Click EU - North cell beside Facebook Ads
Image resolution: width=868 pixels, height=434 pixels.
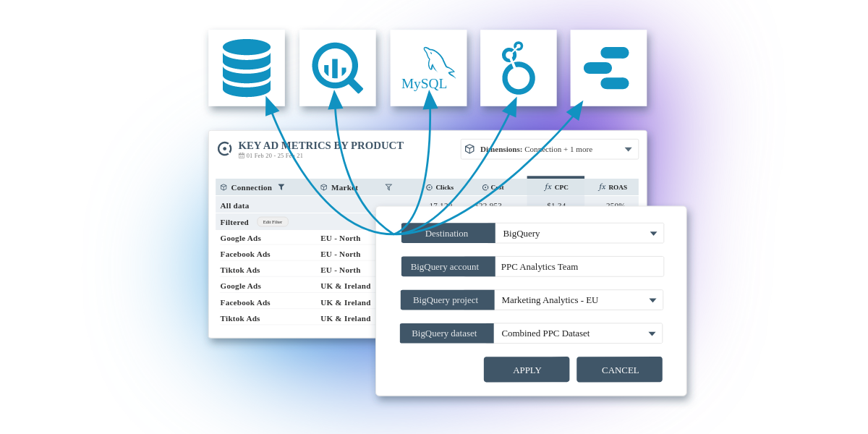(341, 254)
